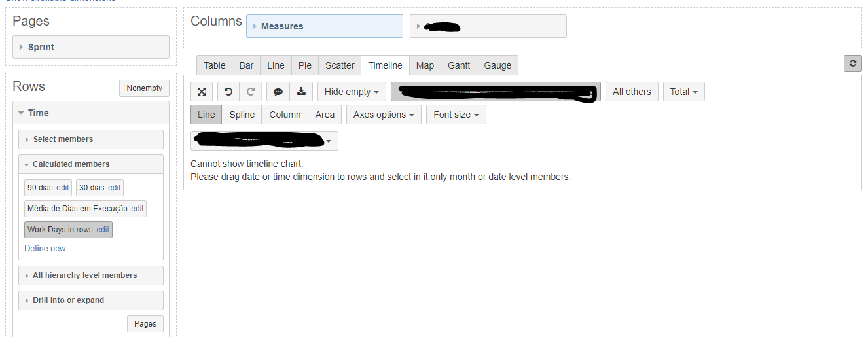Click the fullscreen expand icon

pos(202,92)
